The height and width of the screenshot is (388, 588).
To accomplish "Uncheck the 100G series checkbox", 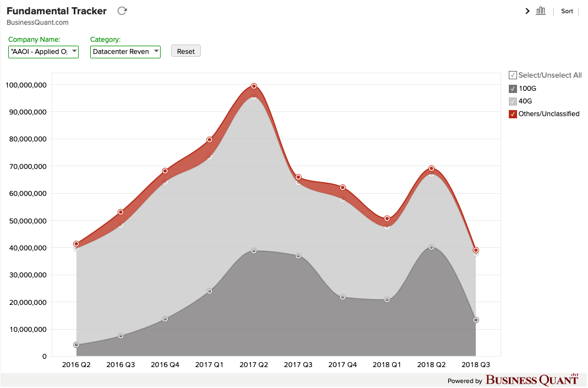I will tap(513, 89).
